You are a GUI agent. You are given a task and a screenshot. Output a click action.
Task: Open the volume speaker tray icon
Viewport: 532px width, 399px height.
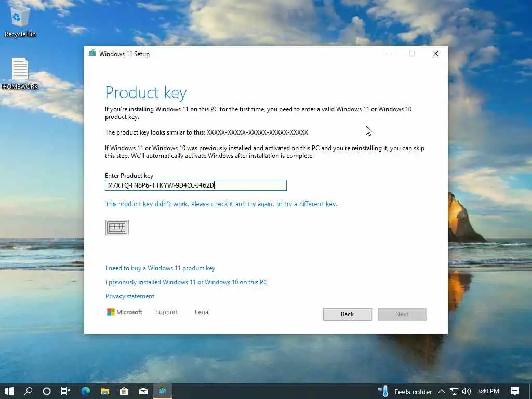pos(467,391)
